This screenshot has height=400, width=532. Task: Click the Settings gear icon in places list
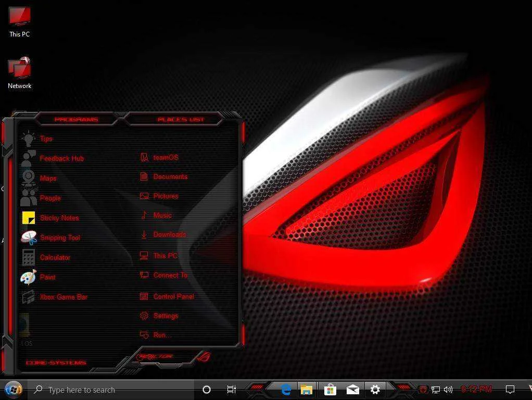click(x=144, y=316)
